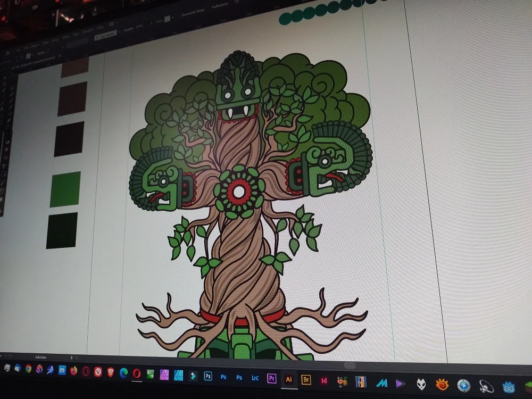Image resolution: width=532 pixels, height=399 pixels.
Task: Click the central red and green flower emblem
Action: (x=239, y=192)
